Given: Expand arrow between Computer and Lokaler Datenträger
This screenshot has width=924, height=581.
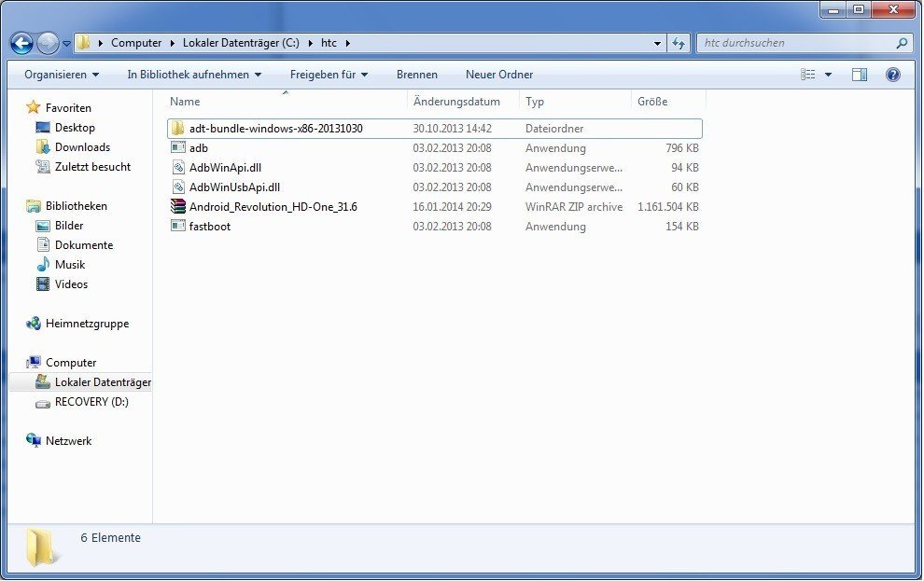Looking at the screenshot, I should coord(172,43).
